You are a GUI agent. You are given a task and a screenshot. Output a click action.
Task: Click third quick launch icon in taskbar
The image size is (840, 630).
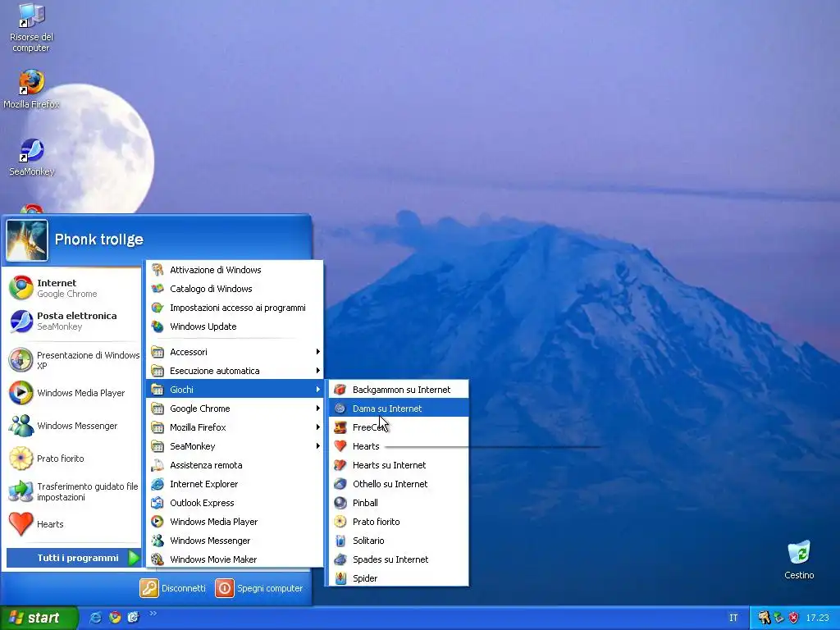click(x=134, y=617)
